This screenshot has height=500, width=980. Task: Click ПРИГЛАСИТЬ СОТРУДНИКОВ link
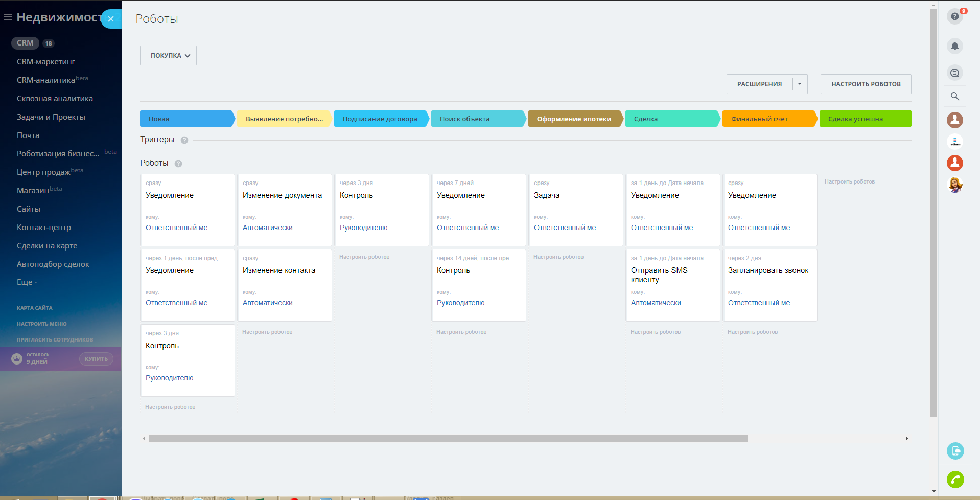pyautogui.click(x=55, y=340)
